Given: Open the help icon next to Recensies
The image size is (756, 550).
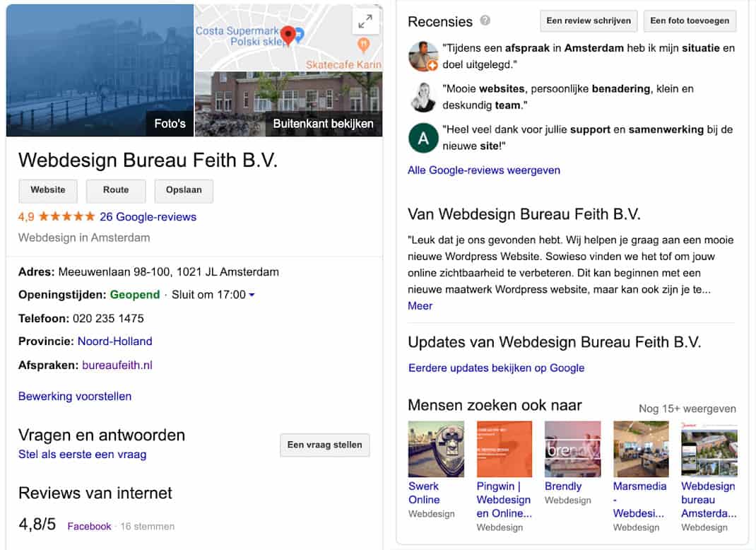Looking at the screenshot, I should pyautogui.click(x=485, y=21).
